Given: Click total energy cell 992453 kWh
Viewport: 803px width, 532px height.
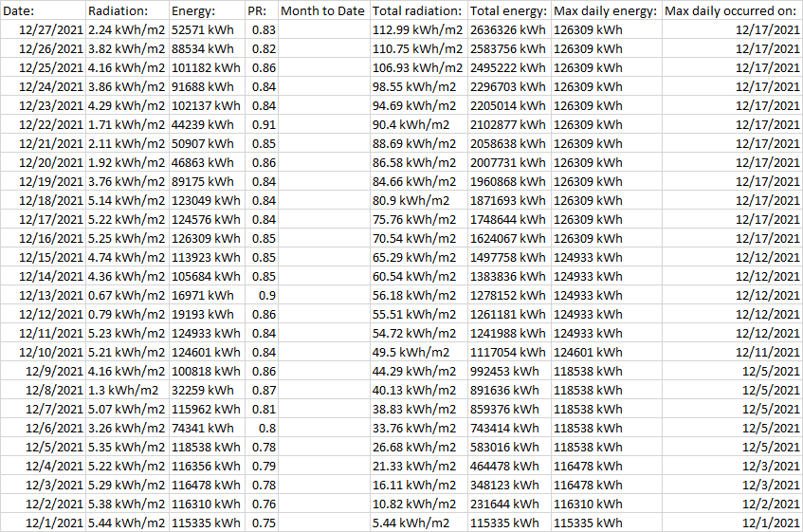Looking at the screenshot, I should pyautogui.click(x=509, y=371).
